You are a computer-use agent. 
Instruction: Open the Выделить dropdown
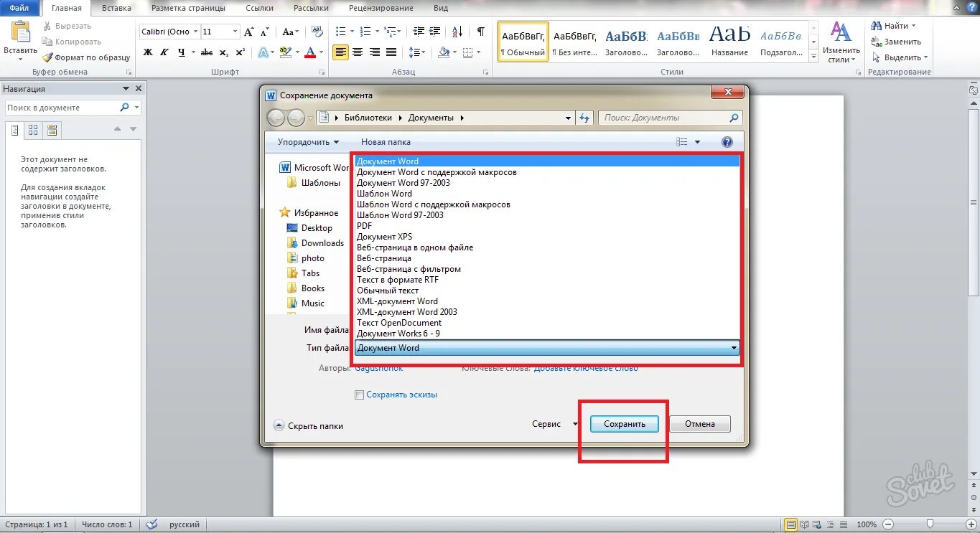coord(900,57)
